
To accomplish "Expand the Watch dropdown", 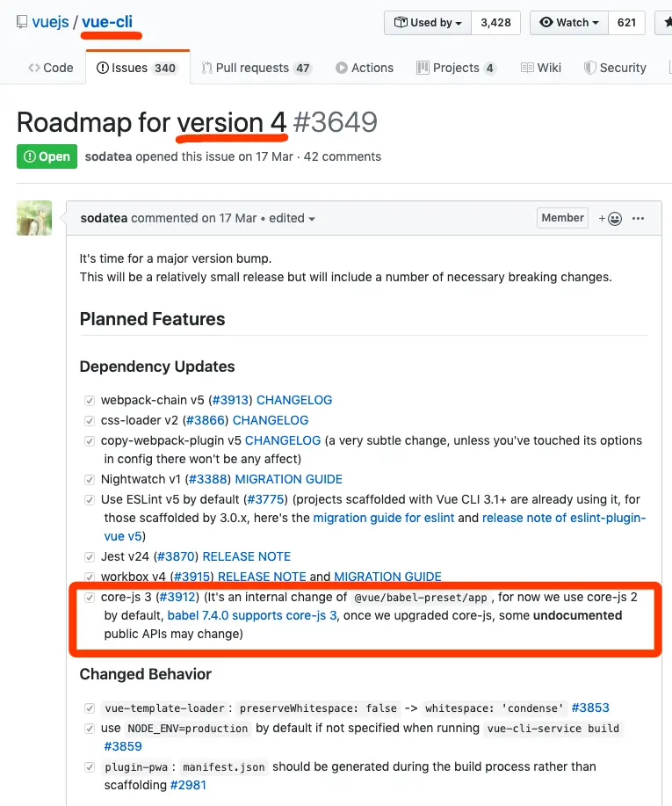I will pos(569,23).
